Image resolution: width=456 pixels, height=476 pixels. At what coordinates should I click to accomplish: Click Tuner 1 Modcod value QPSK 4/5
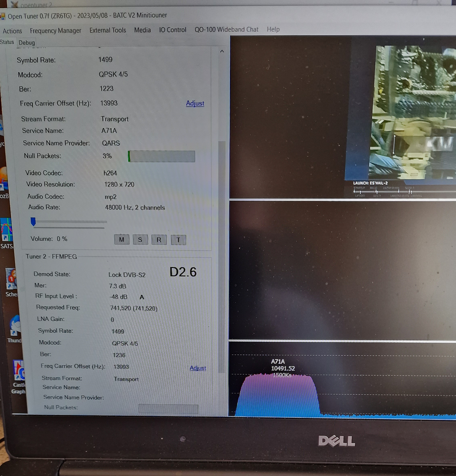113,74
